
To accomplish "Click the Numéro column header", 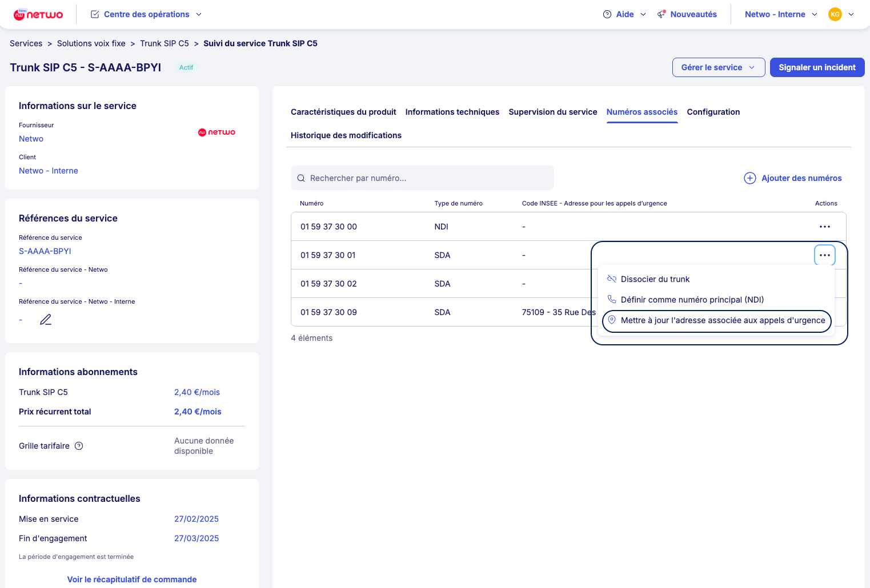I will click(312, 203).
